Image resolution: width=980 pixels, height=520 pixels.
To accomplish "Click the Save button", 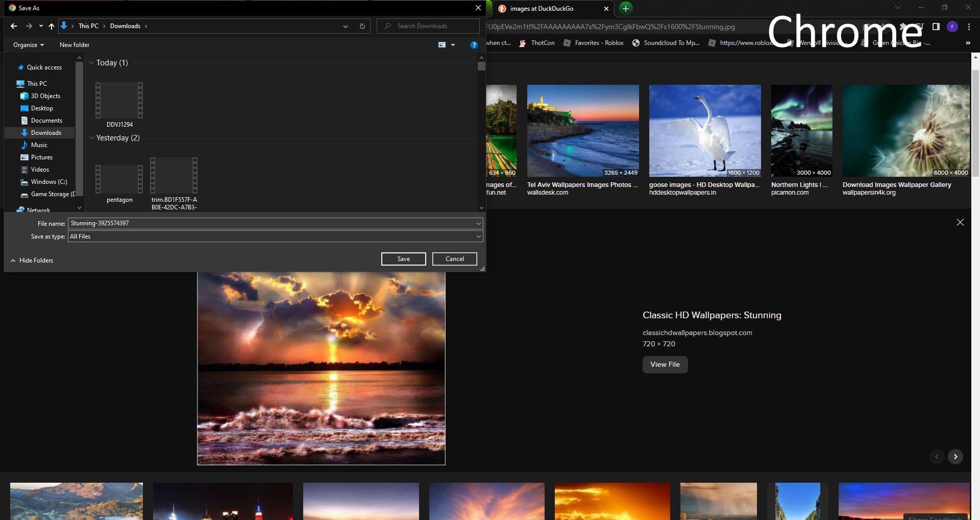I will (x=404, y=259).
